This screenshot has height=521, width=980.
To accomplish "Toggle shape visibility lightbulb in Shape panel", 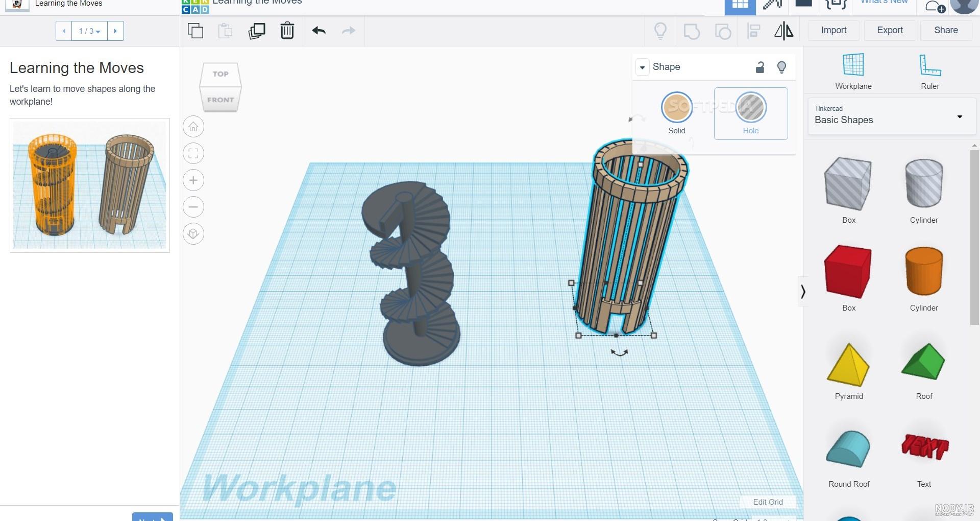I will 781,67.
